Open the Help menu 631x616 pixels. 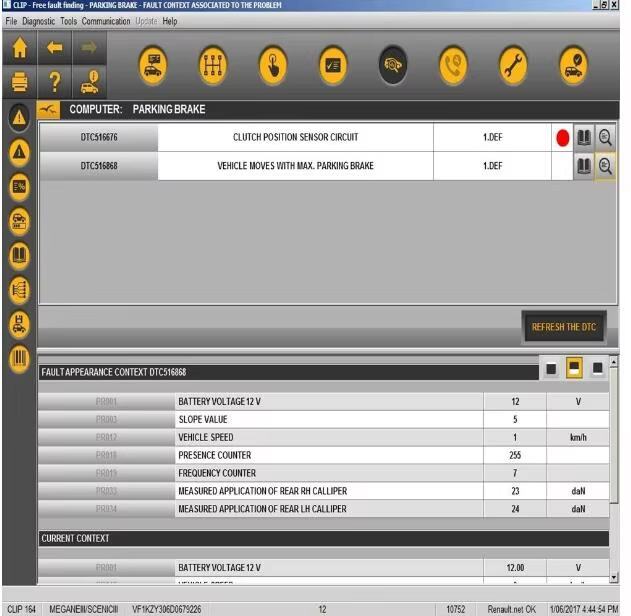click(x=170, y=21)
